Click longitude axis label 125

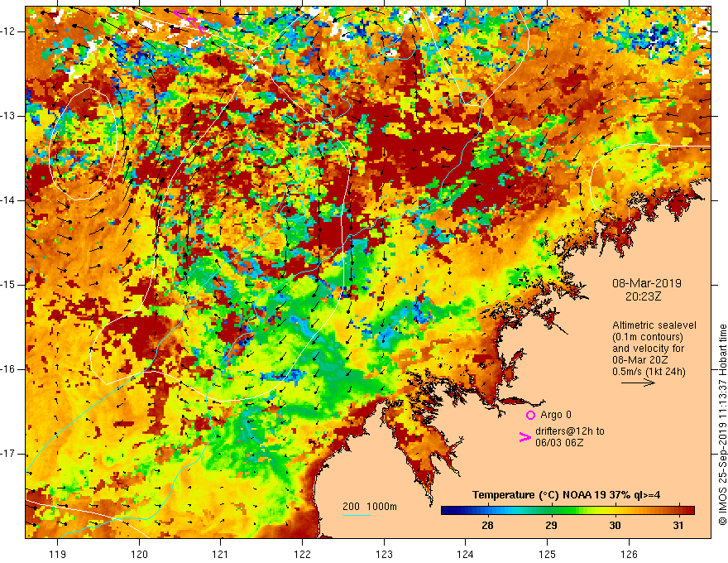(548, 554)
